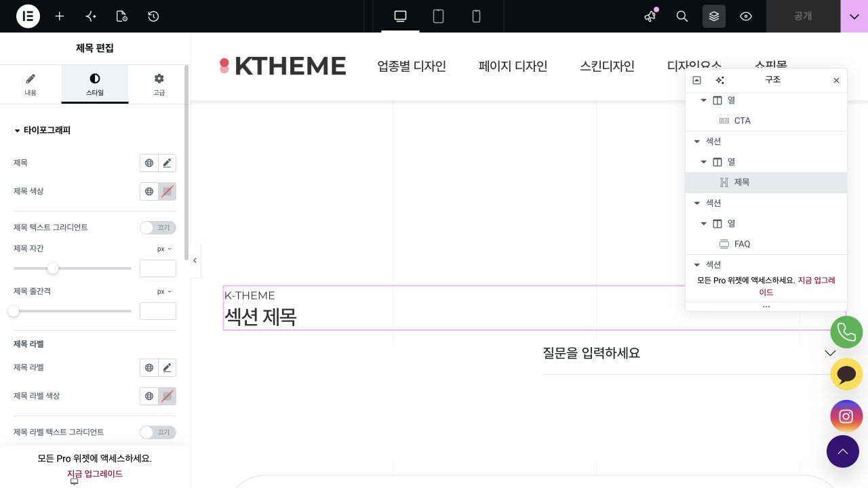Focus the 제목 줄간격 value field
868x488 pixels.
(158, 311)
